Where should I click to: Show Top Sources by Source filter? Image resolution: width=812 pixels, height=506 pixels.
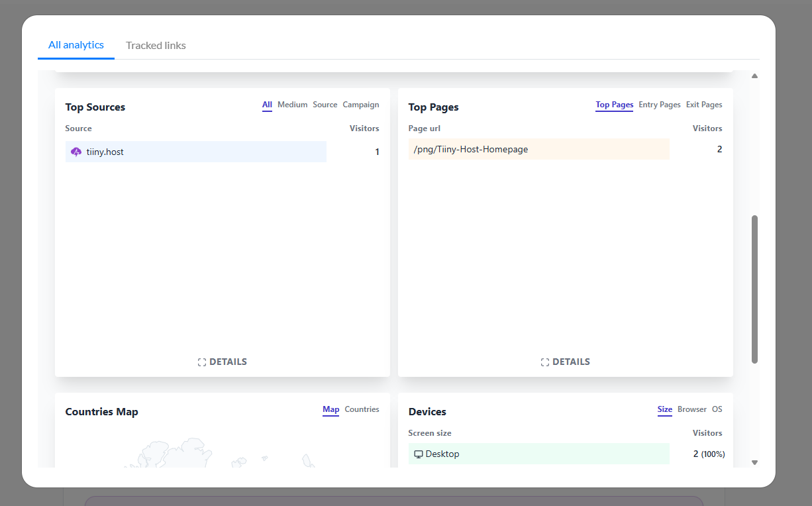tap(325, 105)
